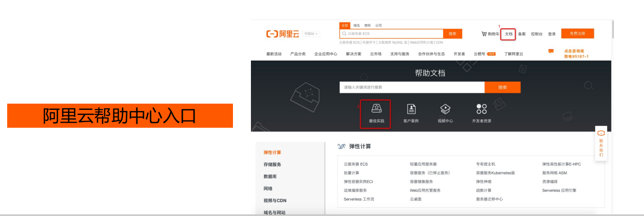
Task: Expand the 中国站 region dropdown
Action: pos(311,34)
